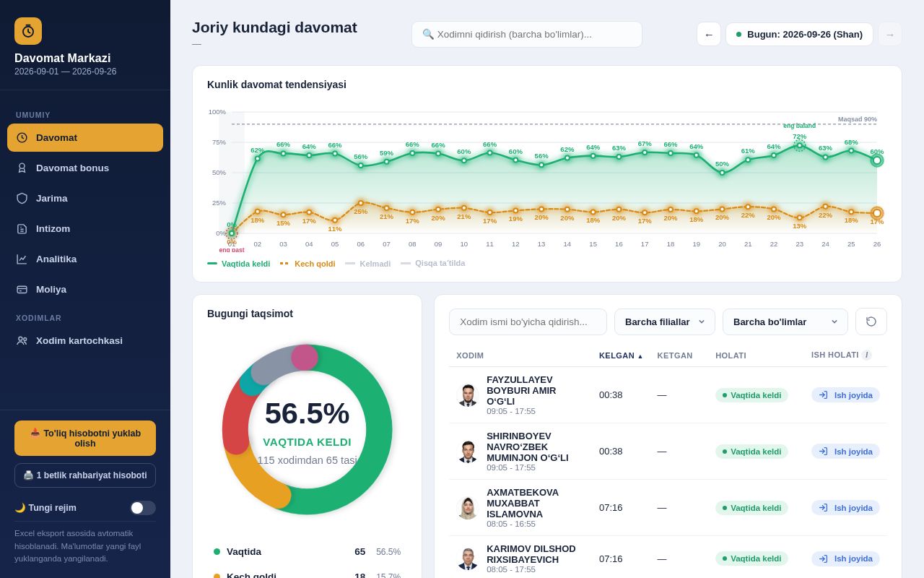
Task: Click Karimov Dilshod's avatar
Action: point(468,558)
